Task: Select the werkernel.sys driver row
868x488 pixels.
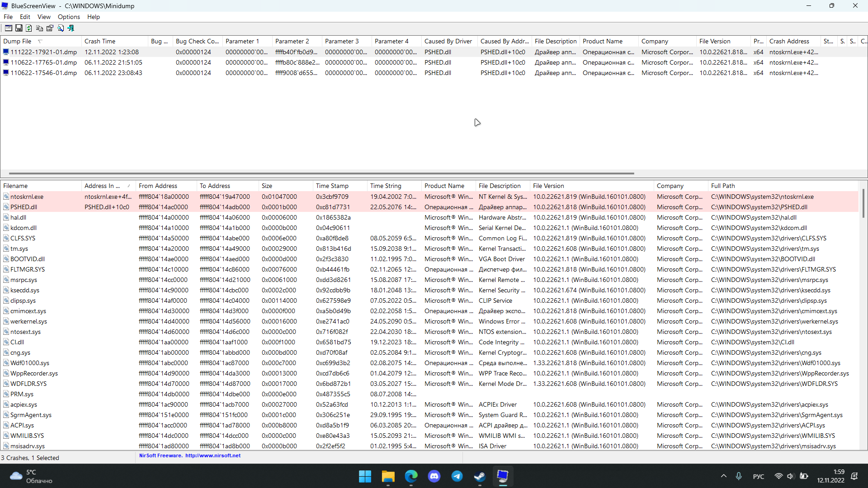Action: (429, 321)
